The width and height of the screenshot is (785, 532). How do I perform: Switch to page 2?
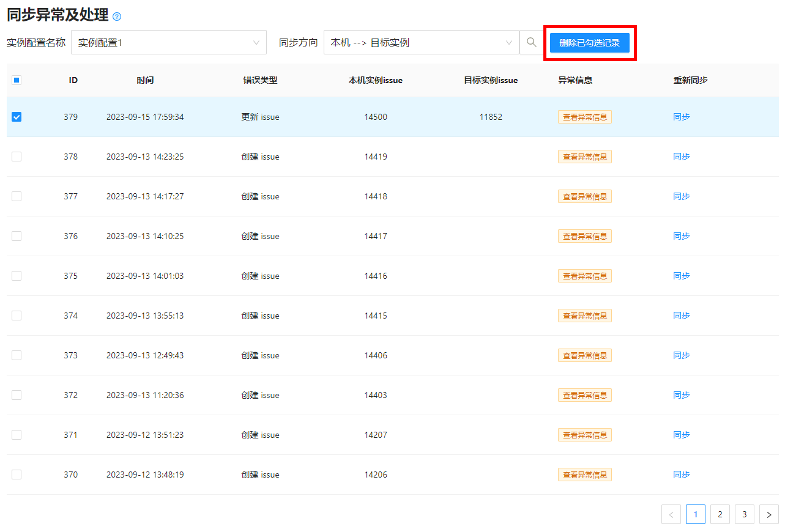[x=720, y=514]
